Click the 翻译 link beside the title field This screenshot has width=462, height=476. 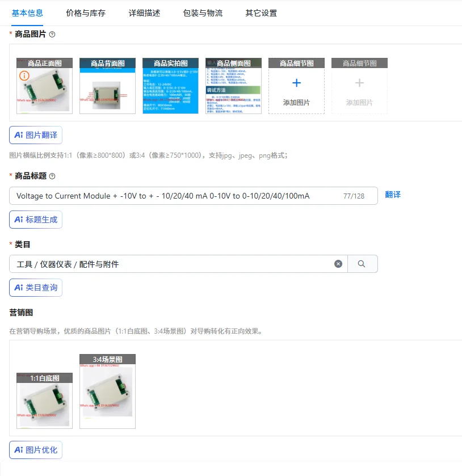pyautogui.click(x=393, y=195)
